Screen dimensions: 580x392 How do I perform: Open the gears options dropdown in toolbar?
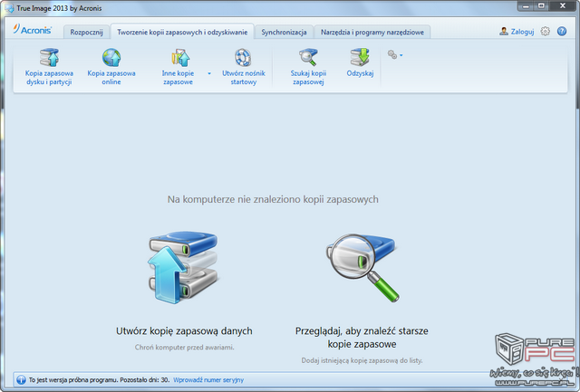coord(395,55)
